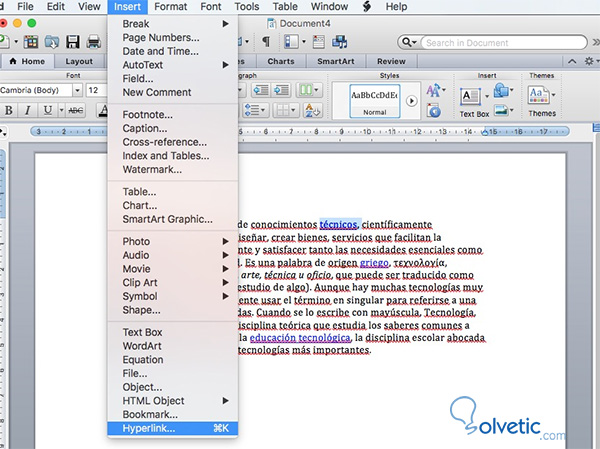The height and width of the screenshot is (449, 600).
Task: Open the font name dropdown arrow
Action: pos(78,90)
